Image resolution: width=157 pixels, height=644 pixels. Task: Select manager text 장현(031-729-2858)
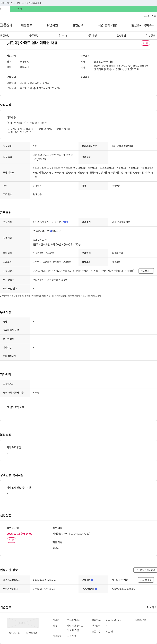point(44,589)
